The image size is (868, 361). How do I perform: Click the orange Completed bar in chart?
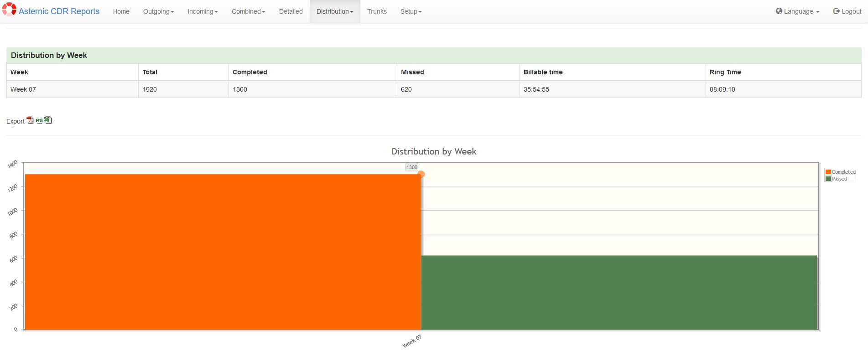coord(223,252)
